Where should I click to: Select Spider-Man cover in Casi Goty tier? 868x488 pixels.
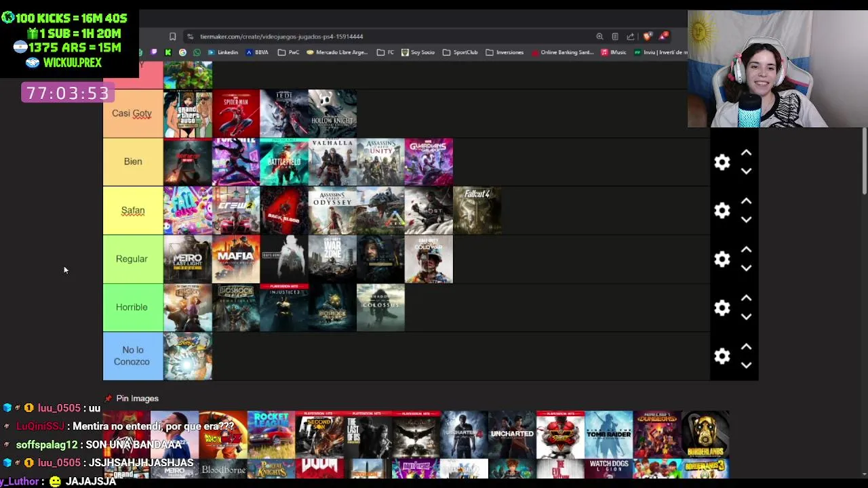point(236,113)
